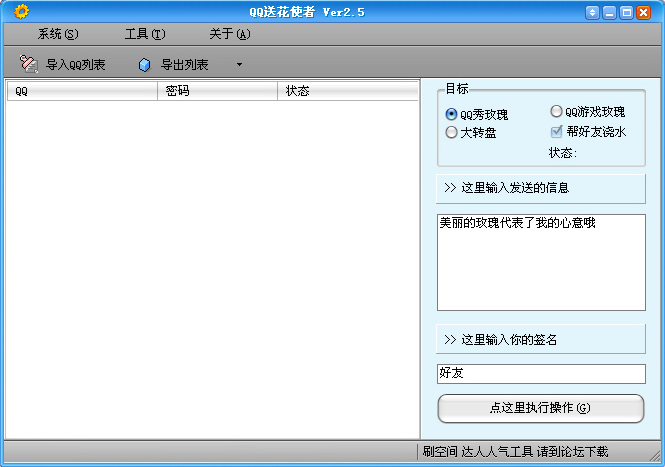Click the signature field containing 好友
The image size is (665, 467).
pyautogui.click(x=541, y=374)
